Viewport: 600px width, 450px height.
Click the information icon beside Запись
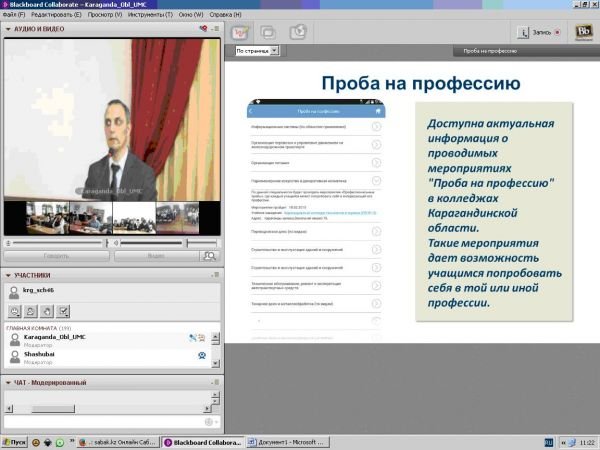(x=521, y=32)
